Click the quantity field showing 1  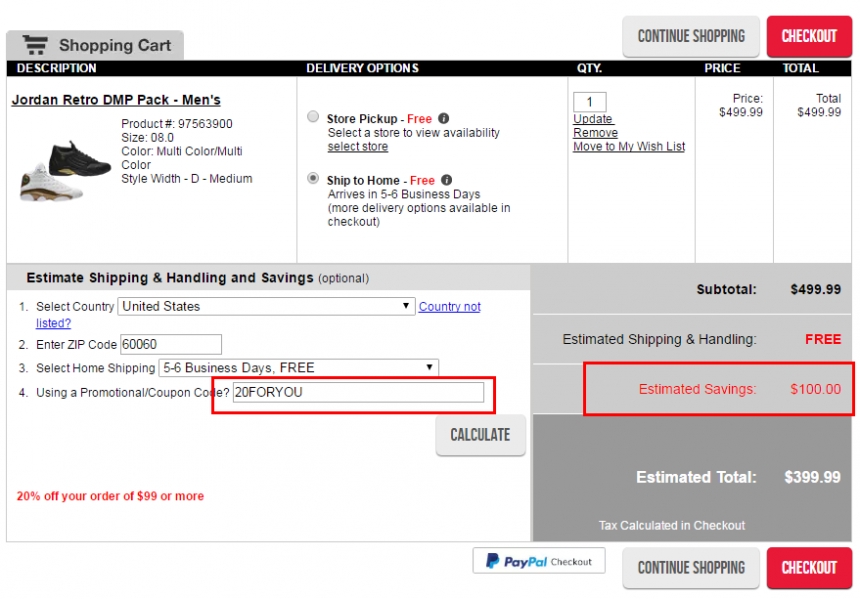coord(590,102)
